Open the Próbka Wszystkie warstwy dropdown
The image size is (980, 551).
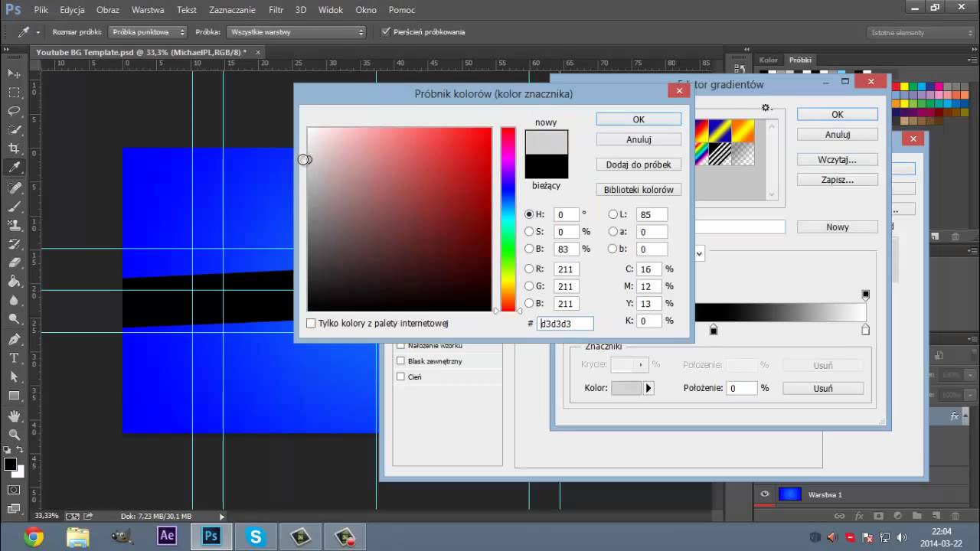(296, 32)
